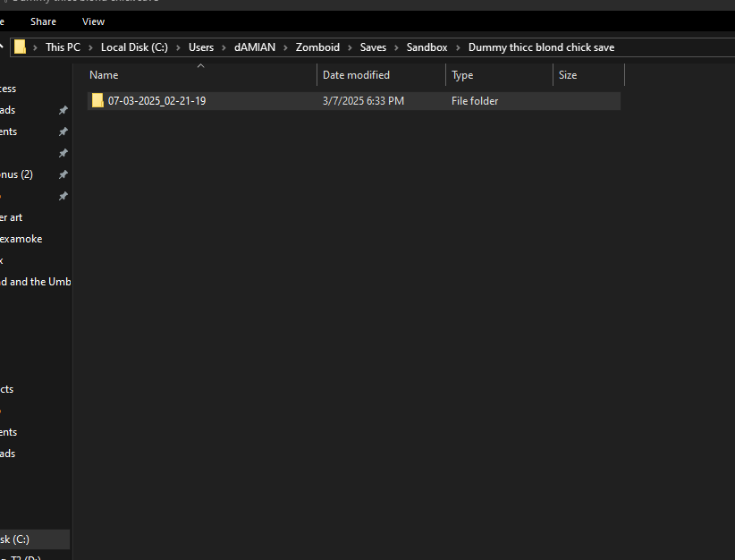735x560 pixels.
Task: Open 'examoke' sidebar folder
Action: point(21,239)
